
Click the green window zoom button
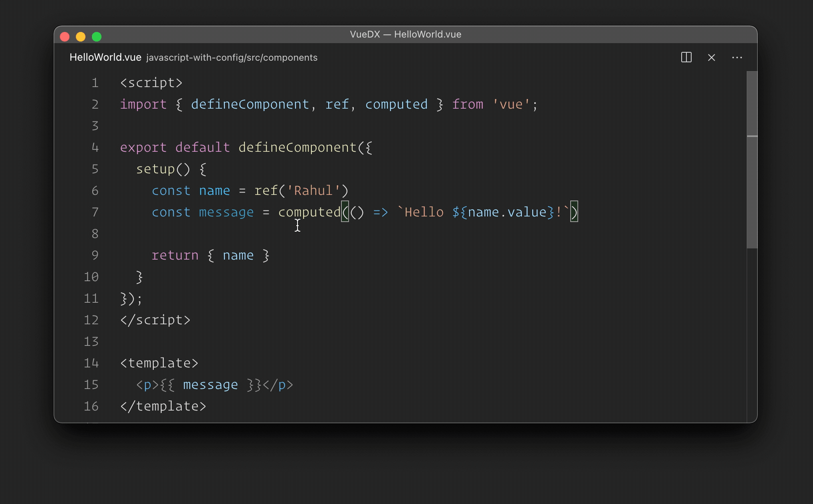(x=97, y=37)
